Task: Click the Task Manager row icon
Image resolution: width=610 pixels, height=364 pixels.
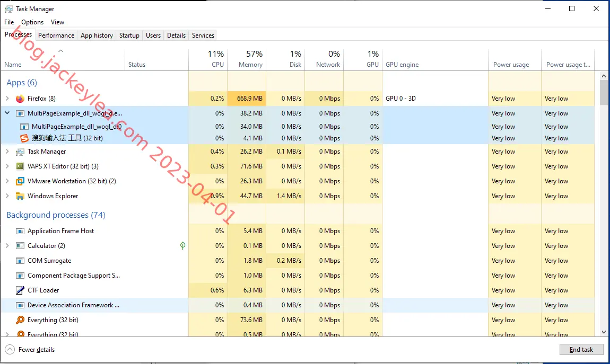Action: pyautogui.click(x=20, y=152)
